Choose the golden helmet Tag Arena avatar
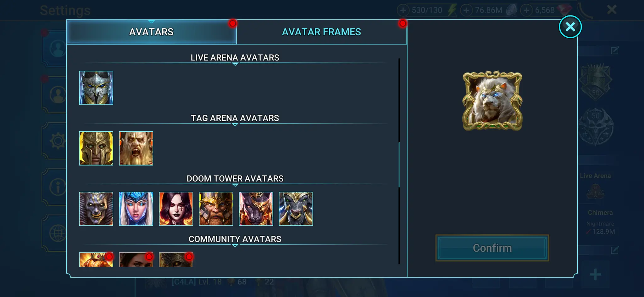Image resolution: width=644 pixels, height=297 pixels. [96, 148]
